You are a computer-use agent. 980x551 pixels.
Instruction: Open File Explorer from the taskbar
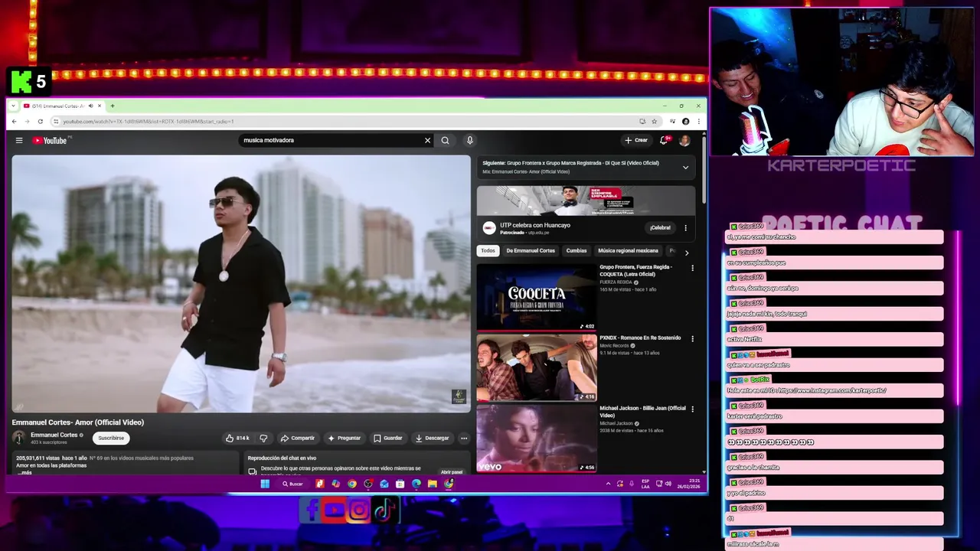point(433,484)
